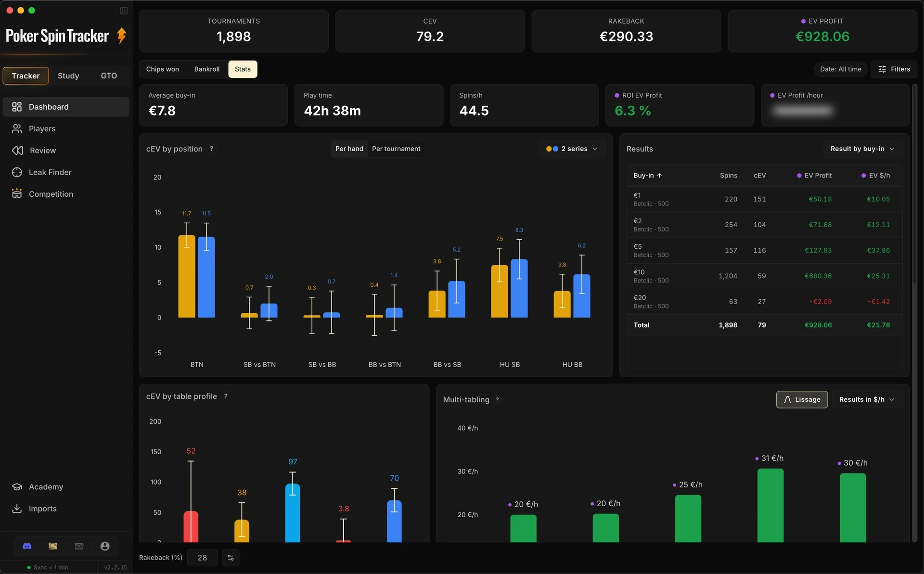Screen dimensions: 924x574
Task: Click the Rakeback percentage input field
Action: point(202,558)
